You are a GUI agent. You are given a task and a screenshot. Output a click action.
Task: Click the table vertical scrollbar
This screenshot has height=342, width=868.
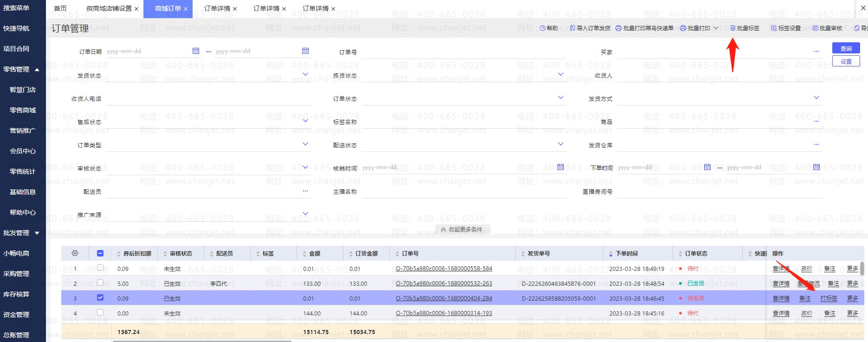(862, 269)
